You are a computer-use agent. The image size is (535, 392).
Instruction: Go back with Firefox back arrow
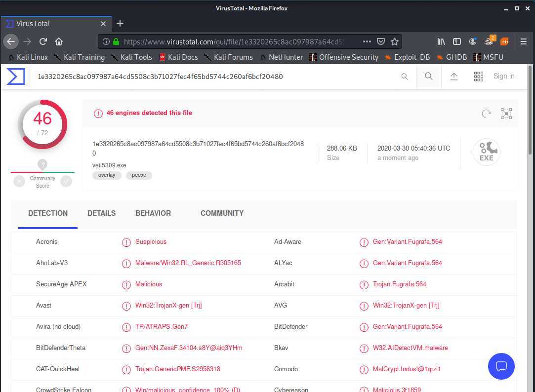11,41
